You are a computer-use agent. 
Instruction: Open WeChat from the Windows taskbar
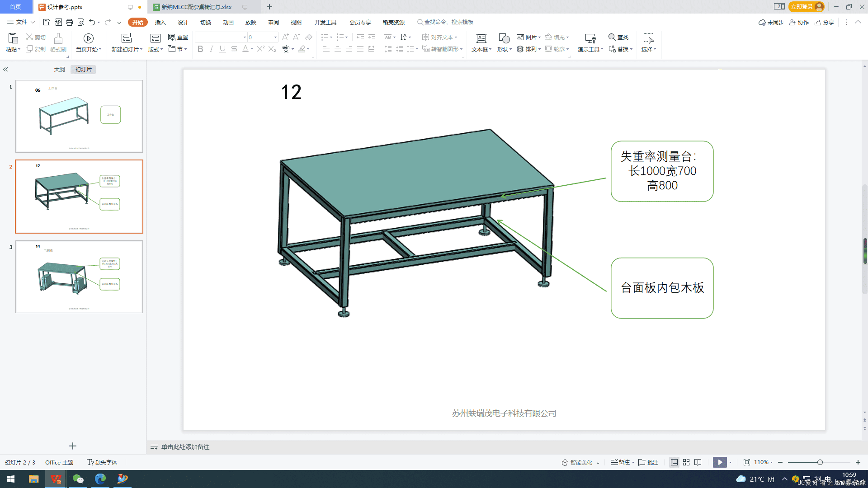[x=78, y=479]
